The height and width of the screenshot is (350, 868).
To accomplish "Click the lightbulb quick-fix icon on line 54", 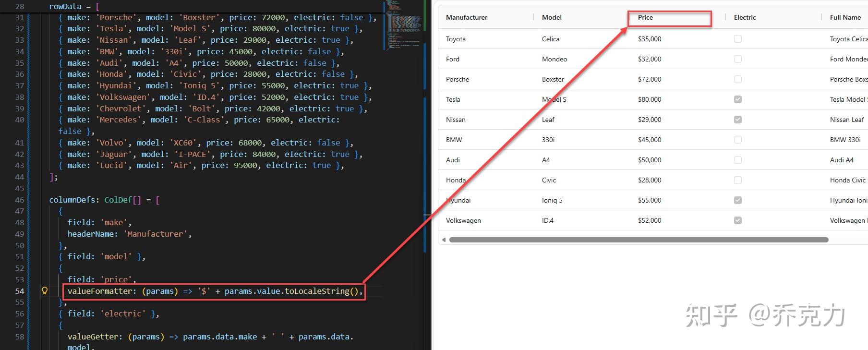I will click(45, 290).
